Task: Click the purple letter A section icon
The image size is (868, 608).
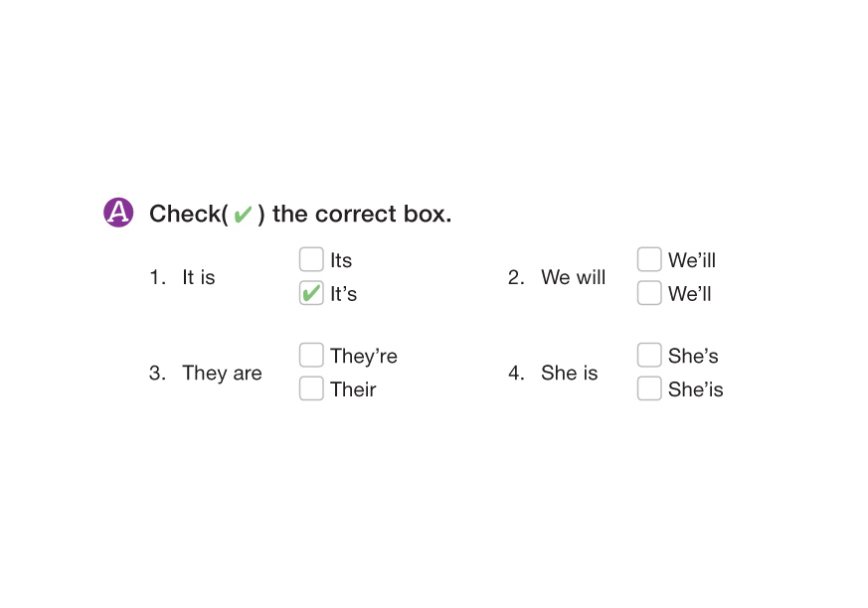Action: 118,213
